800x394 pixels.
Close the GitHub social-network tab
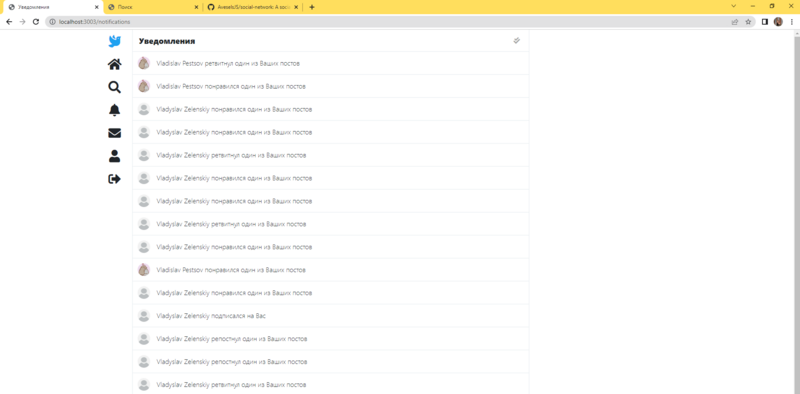coord(296,7)
